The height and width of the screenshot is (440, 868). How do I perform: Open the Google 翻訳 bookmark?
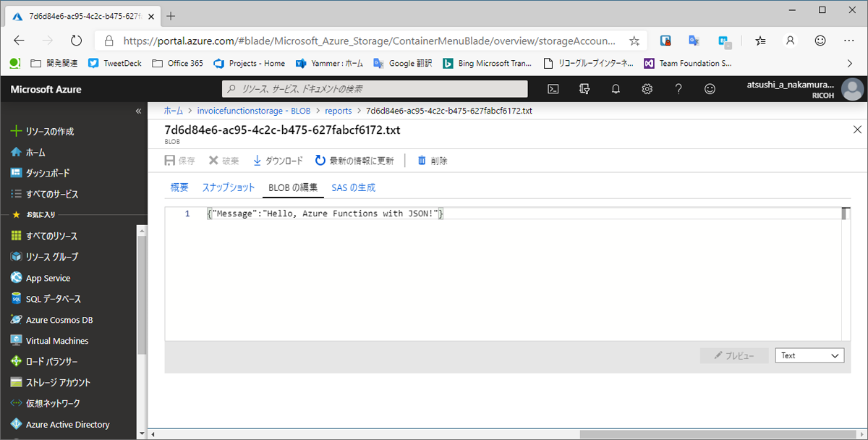(402, 64)
